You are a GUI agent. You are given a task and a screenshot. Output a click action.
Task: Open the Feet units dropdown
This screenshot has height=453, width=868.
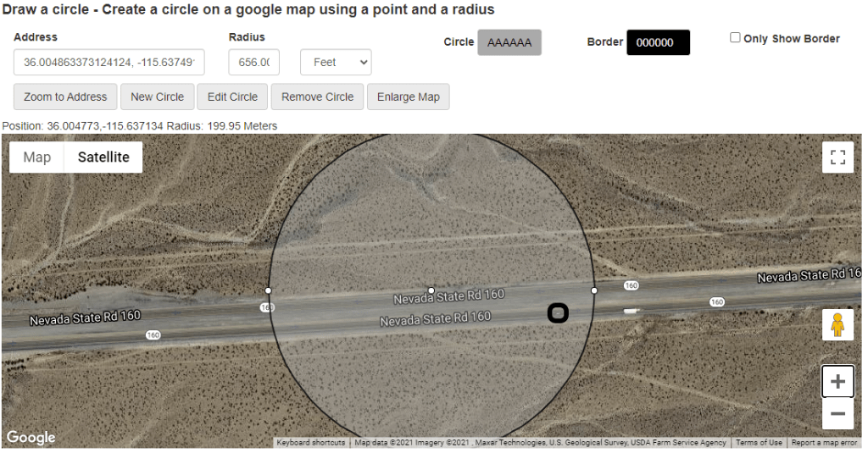pyautogui.click(x=336, y=63)
